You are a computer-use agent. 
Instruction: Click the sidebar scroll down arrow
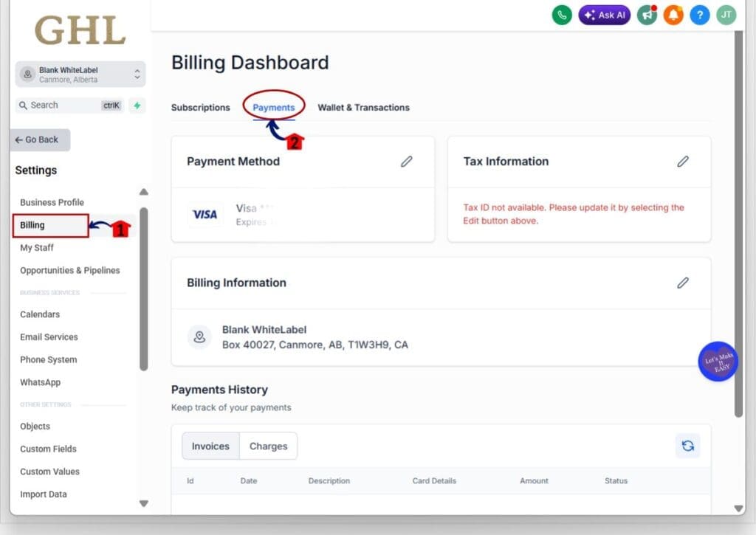point(144,504)
